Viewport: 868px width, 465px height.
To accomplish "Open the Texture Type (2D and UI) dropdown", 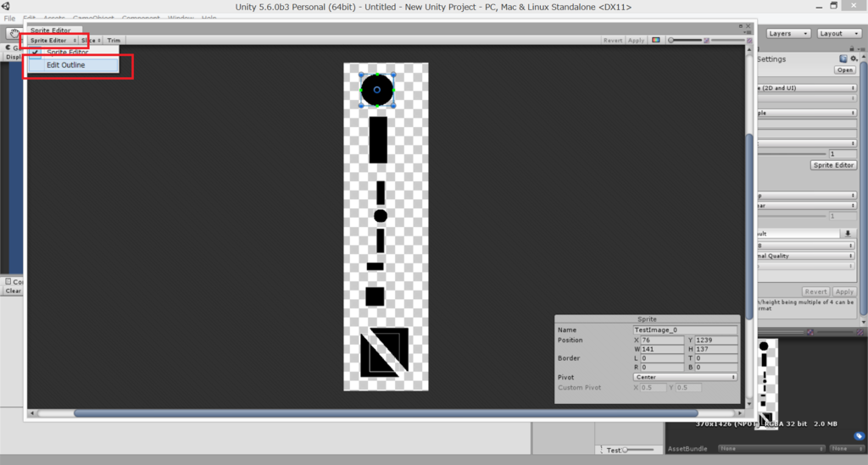I will pos(806,88).
